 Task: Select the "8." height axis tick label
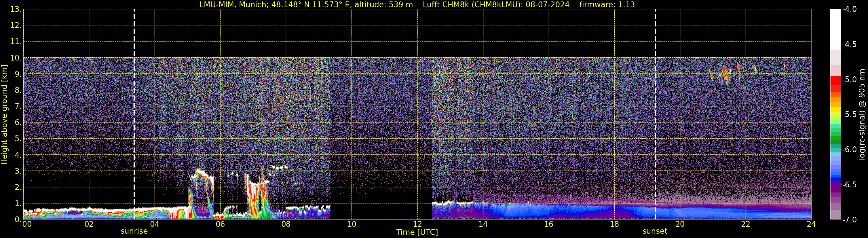click(18, 90)
